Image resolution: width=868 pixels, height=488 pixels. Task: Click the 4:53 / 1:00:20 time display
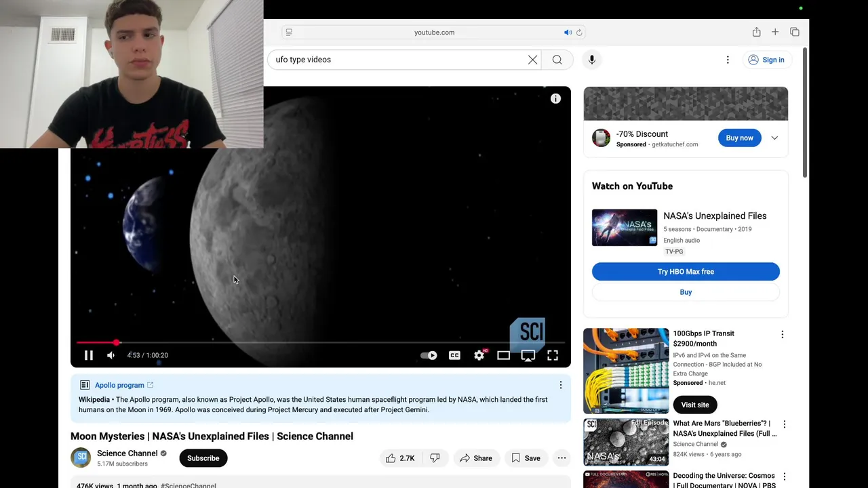(x=148, y=355)
